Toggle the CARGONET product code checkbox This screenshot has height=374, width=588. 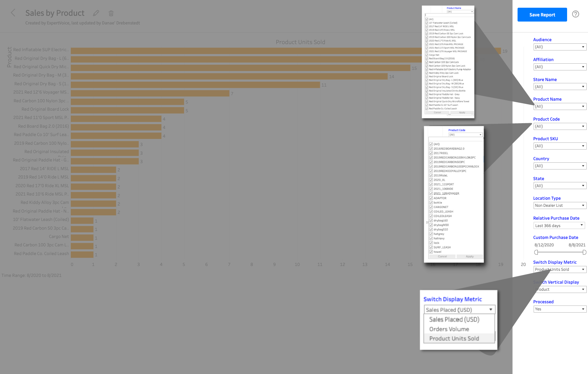tap(431, 207)
